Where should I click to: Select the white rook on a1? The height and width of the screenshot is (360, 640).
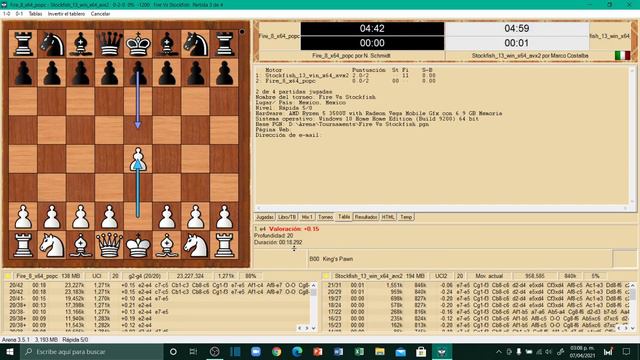[x=23, y=245]
